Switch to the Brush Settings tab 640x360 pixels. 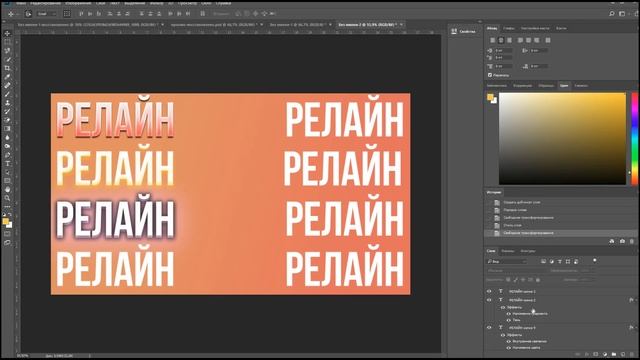pyautogui.click(x=535, y=29)
